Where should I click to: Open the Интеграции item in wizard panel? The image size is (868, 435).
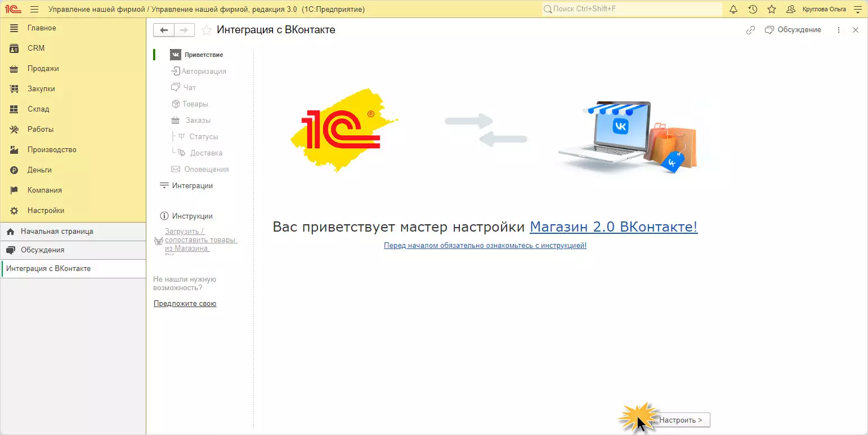tap(186, 186)
